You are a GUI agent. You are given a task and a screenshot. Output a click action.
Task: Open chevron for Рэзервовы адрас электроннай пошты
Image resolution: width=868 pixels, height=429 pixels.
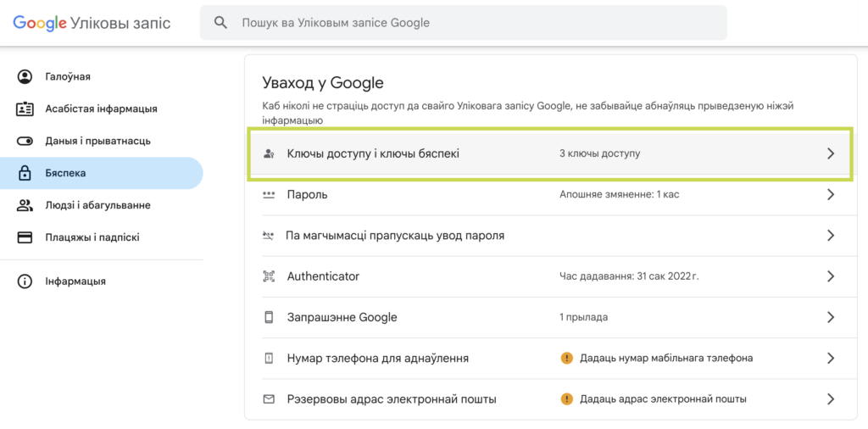tap(831, 399)
